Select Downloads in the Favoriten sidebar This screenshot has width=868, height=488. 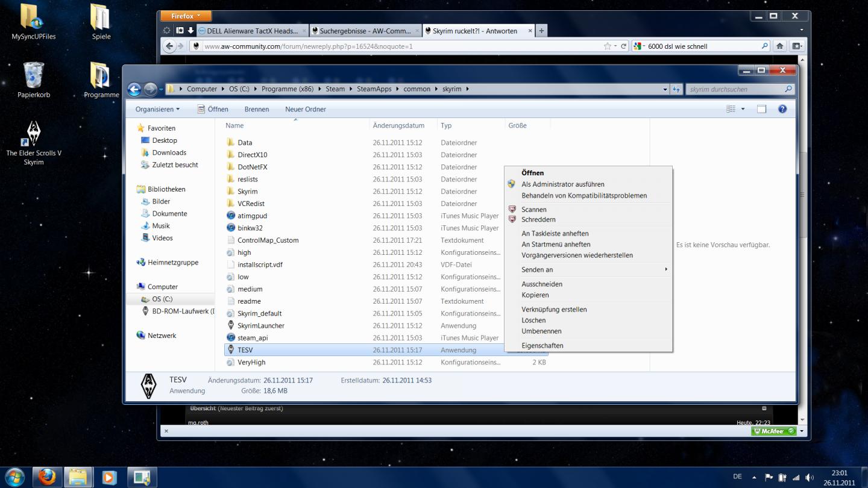tap(169, 152)
